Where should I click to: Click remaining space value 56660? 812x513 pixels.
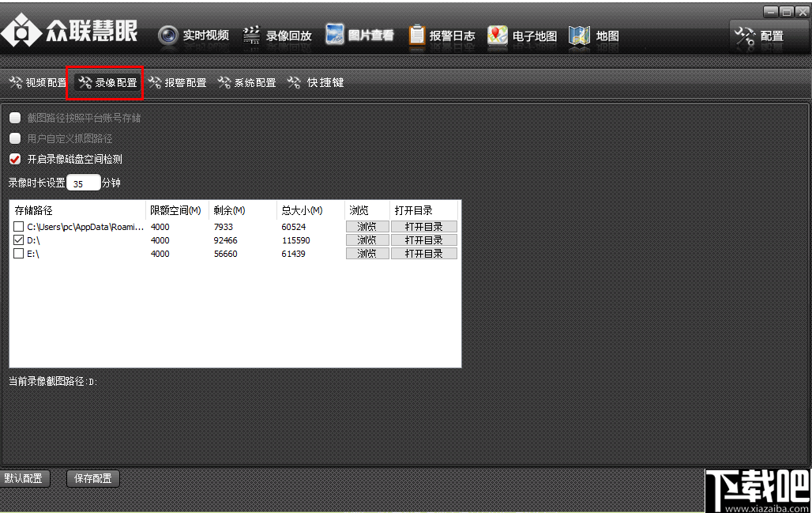[225, 254]
